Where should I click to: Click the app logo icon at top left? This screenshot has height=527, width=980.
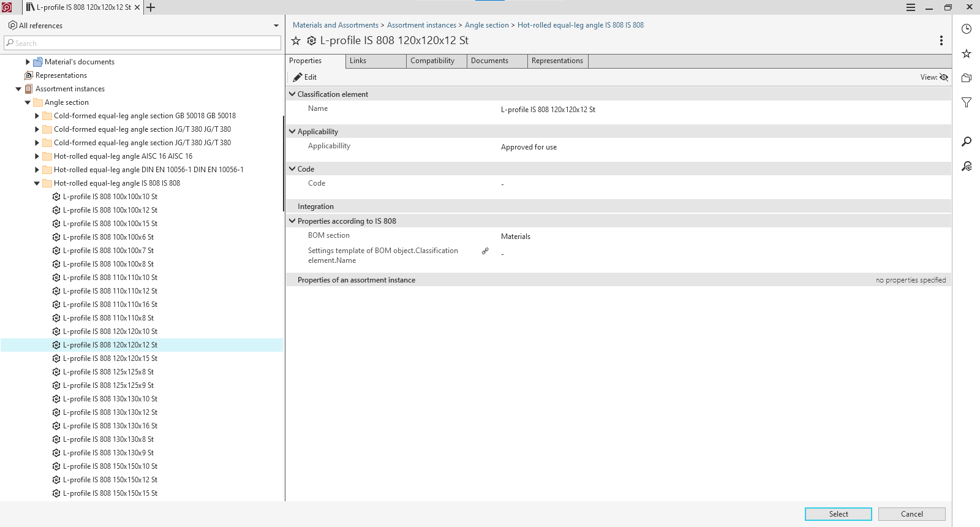7,7
